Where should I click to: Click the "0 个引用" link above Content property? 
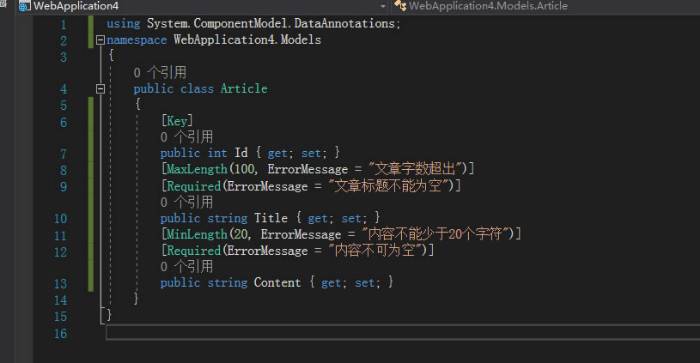click(187, 267)
